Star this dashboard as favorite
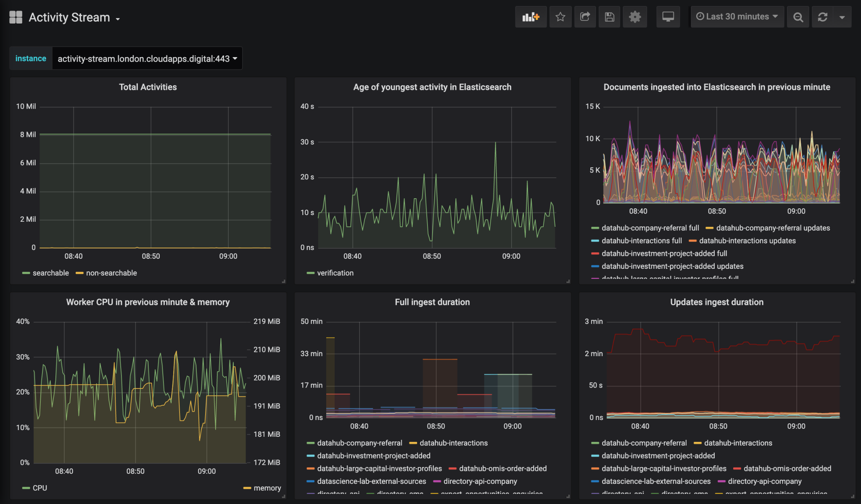This screenshot has height=504, width=861. coord(560,17)
